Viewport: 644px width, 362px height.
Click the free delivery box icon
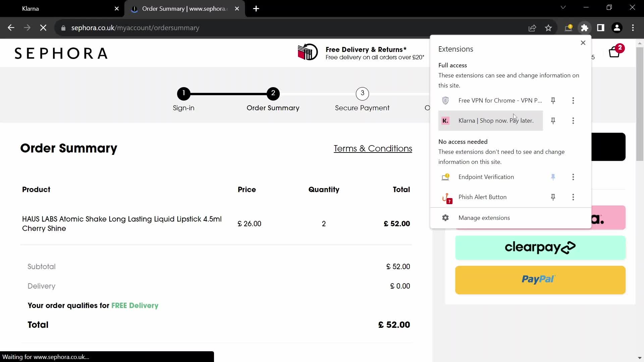pyautogui.click(x=308, y=52)
